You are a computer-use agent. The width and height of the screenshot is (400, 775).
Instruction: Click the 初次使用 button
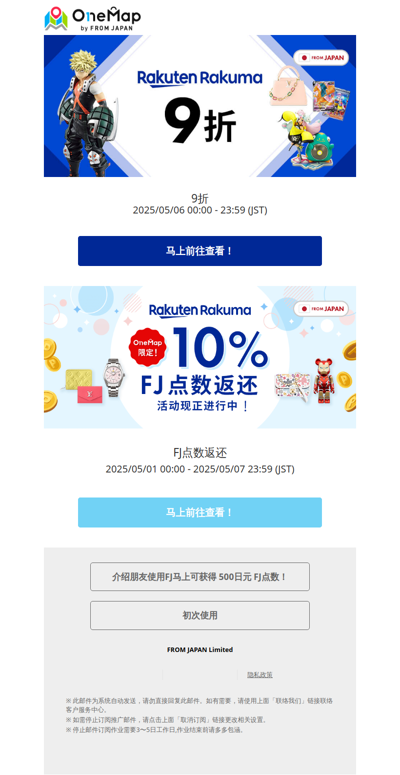tap(200, 615)
